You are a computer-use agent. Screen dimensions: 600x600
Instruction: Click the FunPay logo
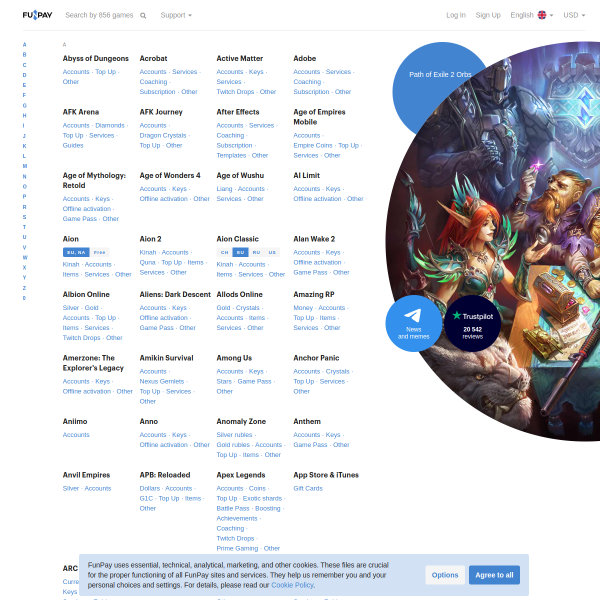coord(37,15)
